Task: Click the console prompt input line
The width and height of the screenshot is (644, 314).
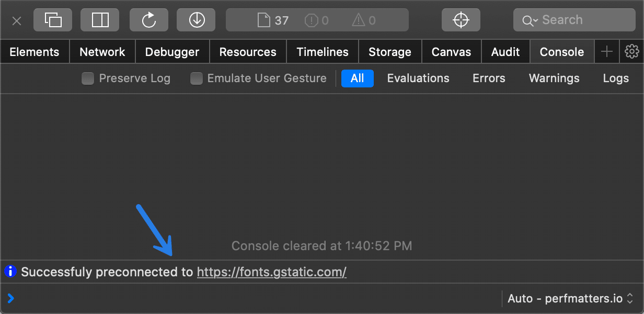Action: [x=251, y=299]
